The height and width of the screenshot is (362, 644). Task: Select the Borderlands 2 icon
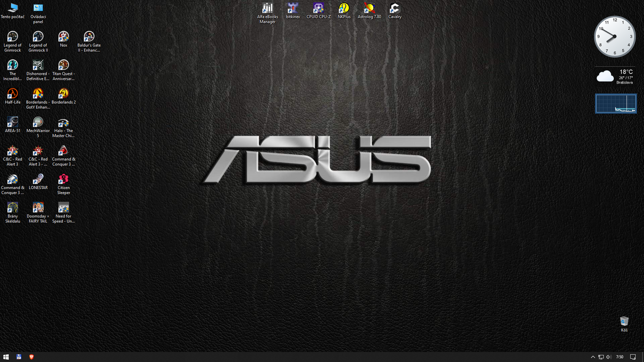tap(63, 97)
